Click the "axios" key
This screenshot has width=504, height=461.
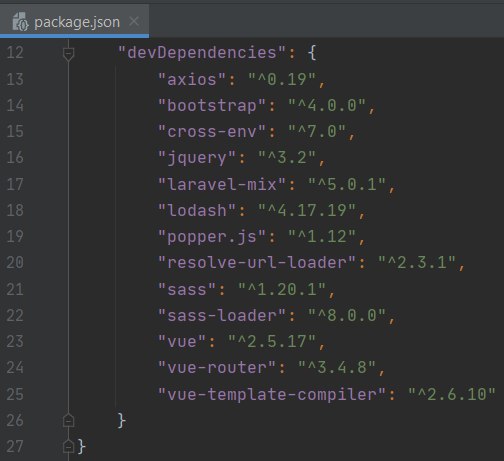[x=192, y=79]
